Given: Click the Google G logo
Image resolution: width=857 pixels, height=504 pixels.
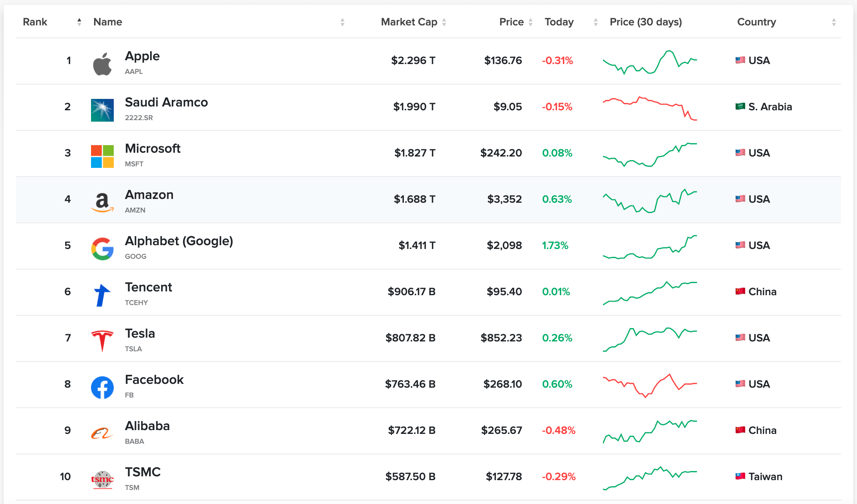Looking at the screenshot, I should (102, 249).
